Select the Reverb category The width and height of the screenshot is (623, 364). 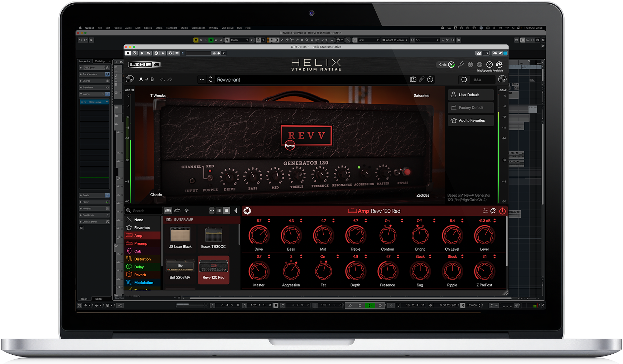click(x=143, y=275)
